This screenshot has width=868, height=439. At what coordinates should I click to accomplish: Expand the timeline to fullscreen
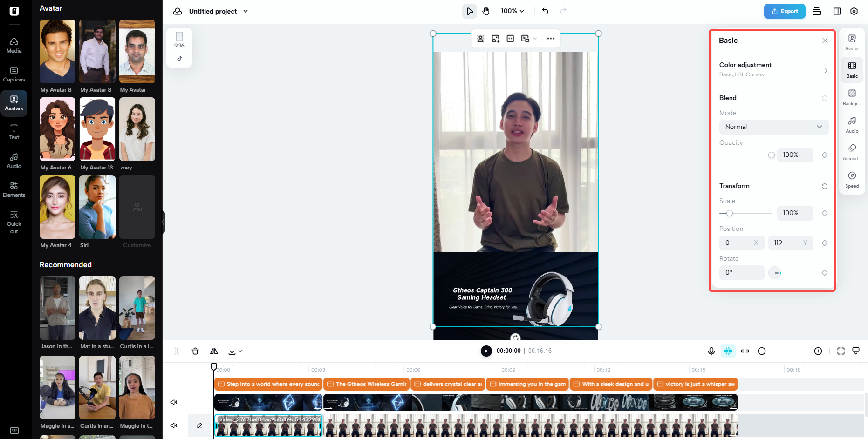point(841,351)
